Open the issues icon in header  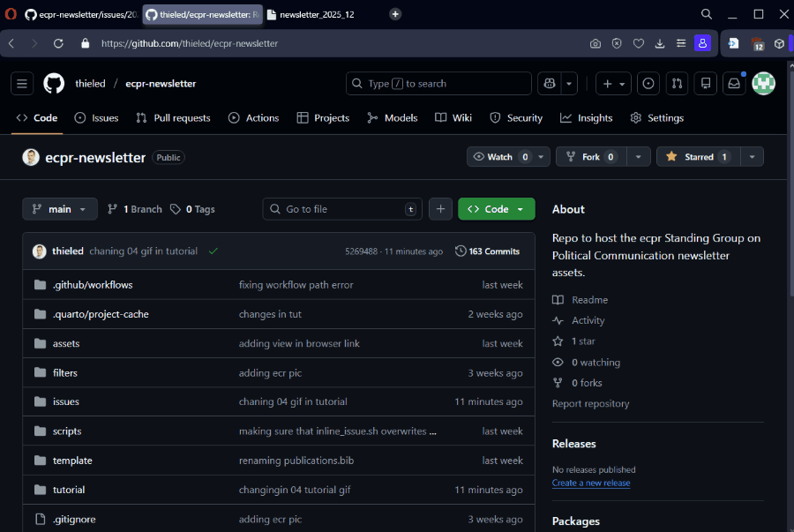[x=648, y=84]
